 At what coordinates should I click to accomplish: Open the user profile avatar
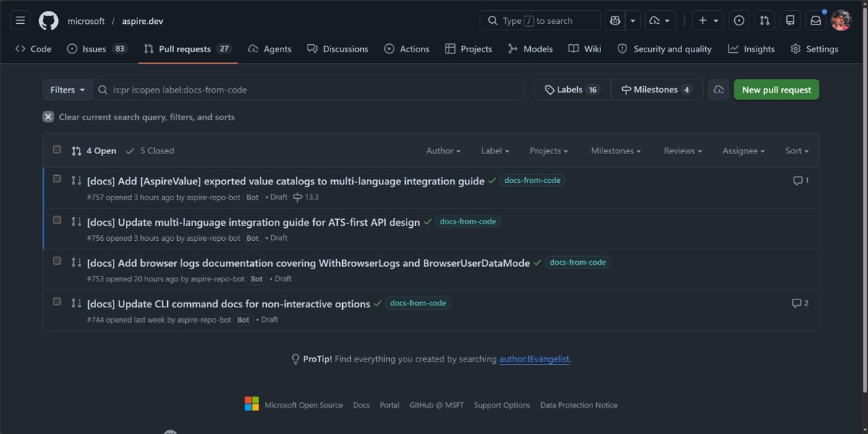tap(841, 20)
